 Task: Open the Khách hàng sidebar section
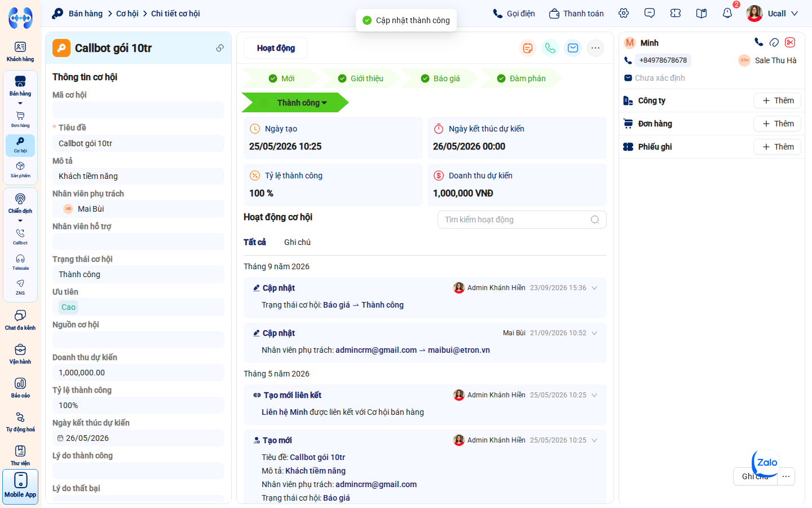click(x=20, y=51)
